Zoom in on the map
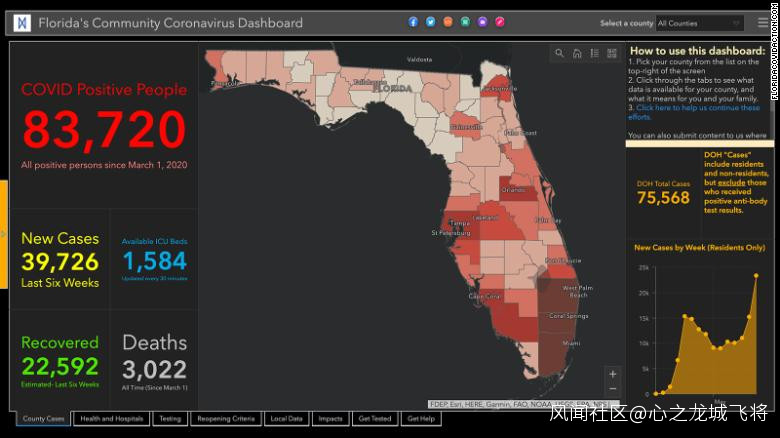 [613, 374]
